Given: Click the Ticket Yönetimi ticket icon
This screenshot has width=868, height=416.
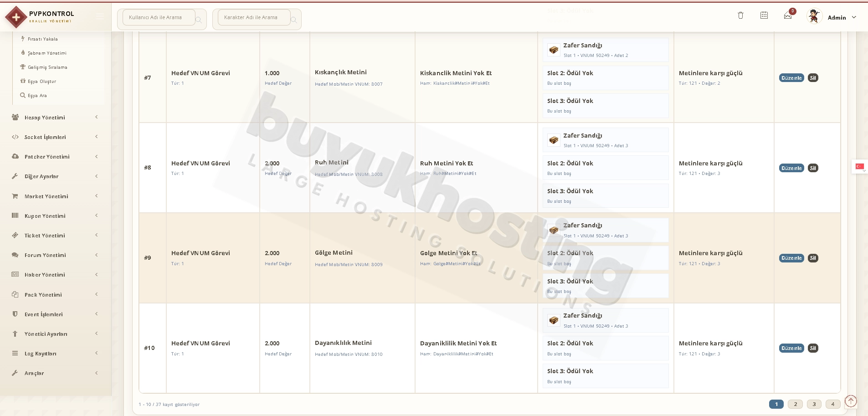Looking at the screenshot, I should click(15, 235).
